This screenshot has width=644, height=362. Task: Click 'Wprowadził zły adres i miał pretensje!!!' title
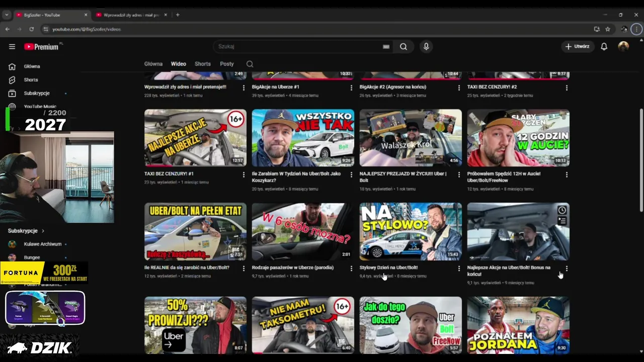[185, 87]
